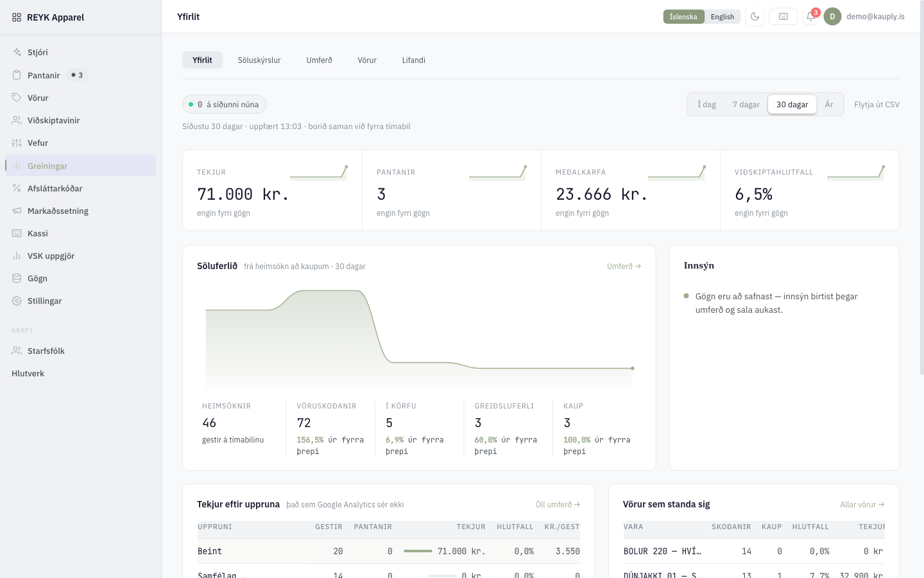This screenshot has width=924, height=578.
Task: Switch language to English
Action: tap(723, 17)
